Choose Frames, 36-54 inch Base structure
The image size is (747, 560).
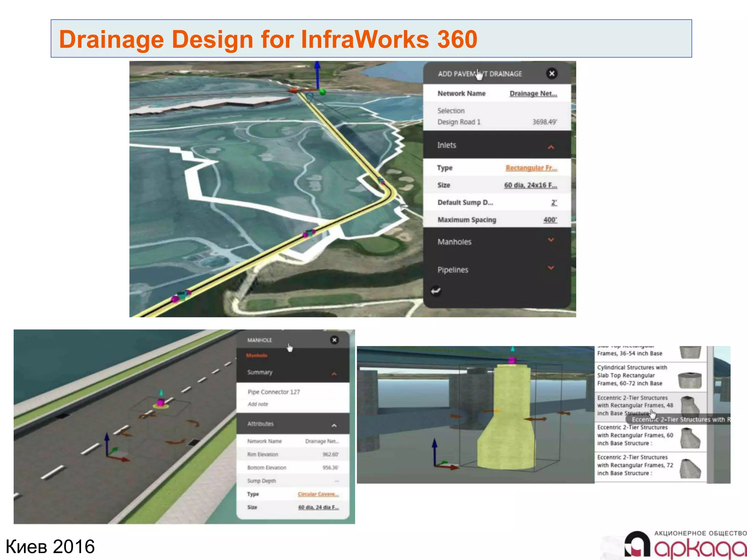pos(651,353)
